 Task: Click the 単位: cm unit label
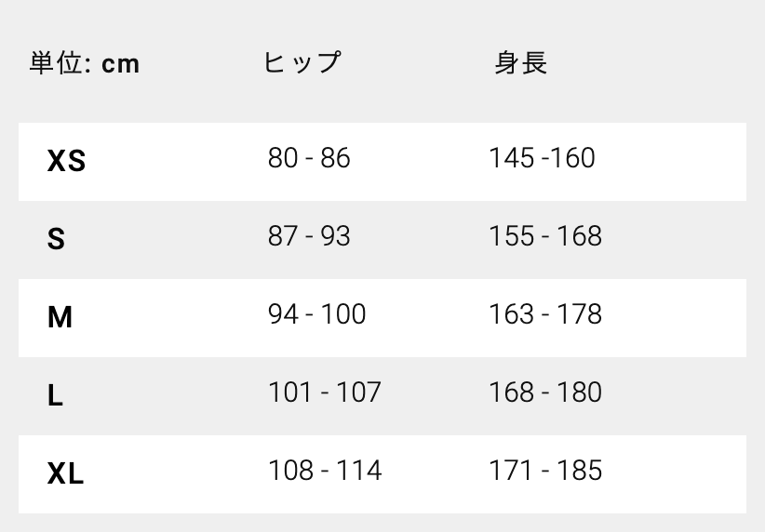point(85,63)
